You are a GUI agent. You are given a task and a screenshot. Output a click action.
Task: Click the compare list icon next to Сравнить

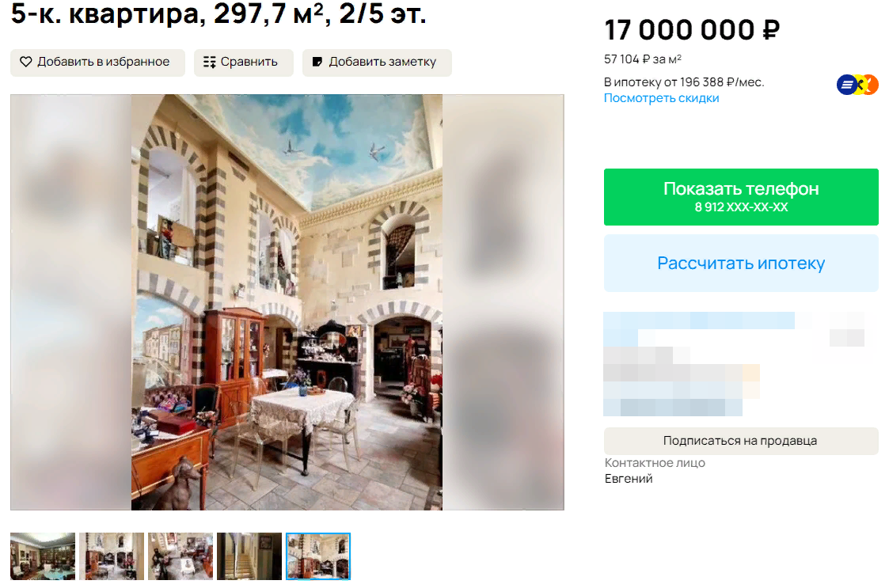pos(210,62)
